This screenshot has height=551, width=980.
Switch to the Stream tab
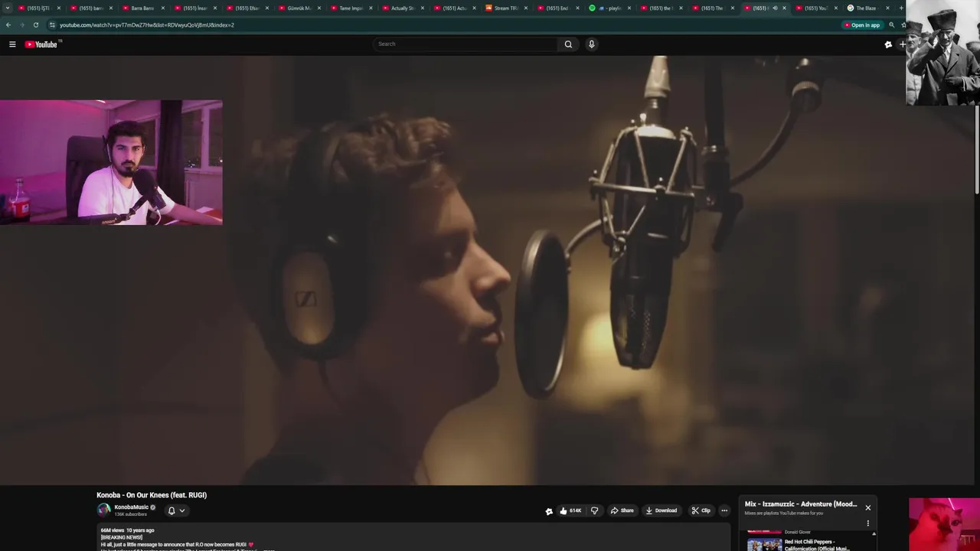click(505, 8)
